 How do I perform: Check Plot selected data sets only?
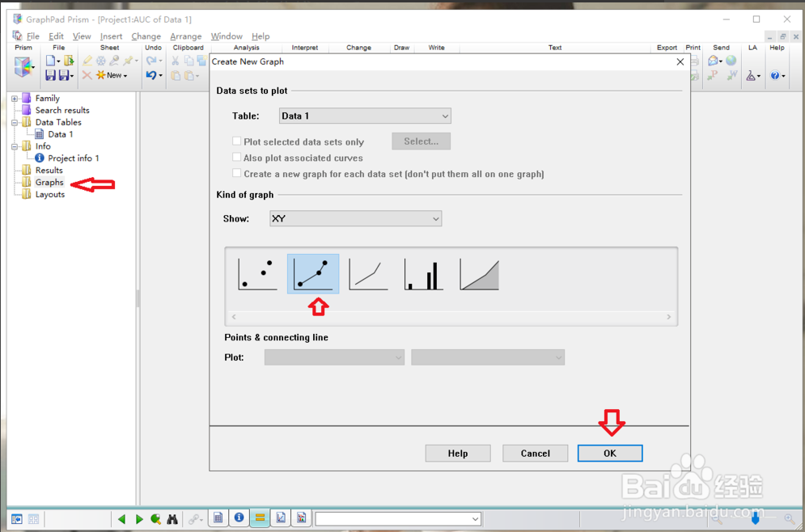point(237,141)
